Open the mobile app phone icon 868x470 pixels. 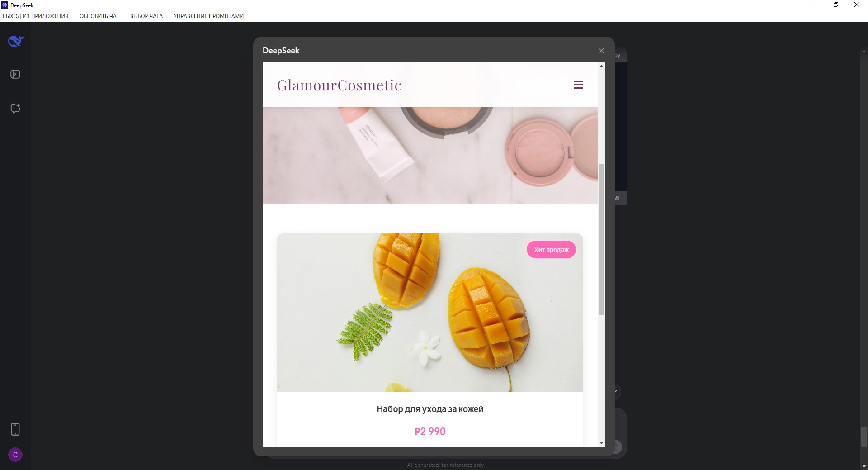(x=15, y=429)
